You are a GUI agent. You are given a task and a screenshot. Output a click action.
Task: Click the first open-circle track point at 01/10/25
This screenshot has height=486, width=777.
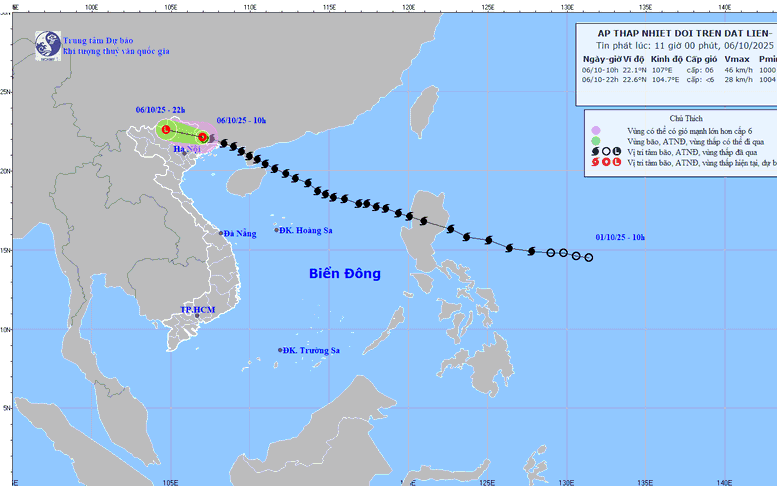[588, 258]
